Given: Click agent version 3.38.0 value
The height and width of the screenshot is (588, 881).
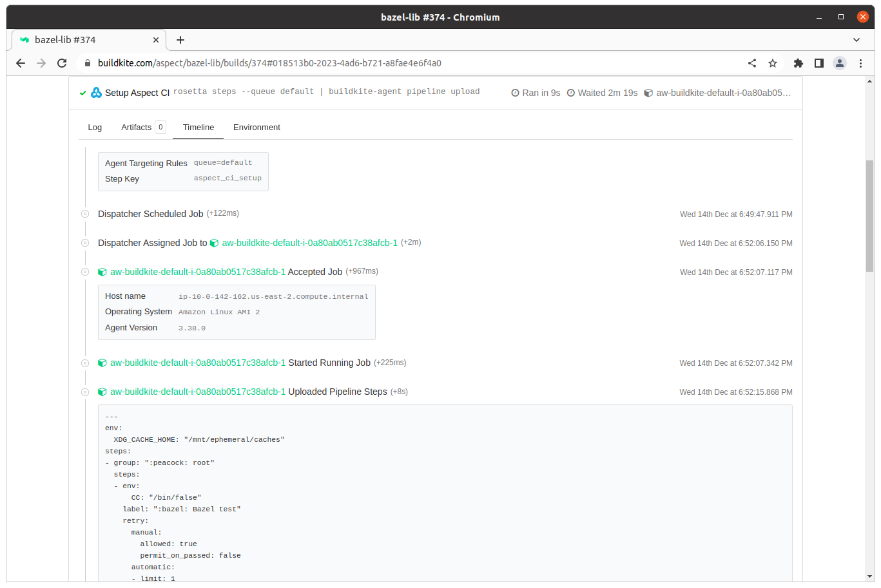Looking at the screenshot, I should [x=192, y=328].
